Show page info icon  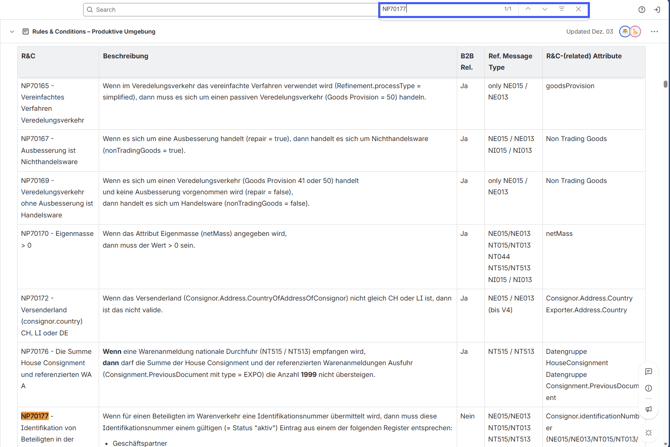tap(649, 389)
